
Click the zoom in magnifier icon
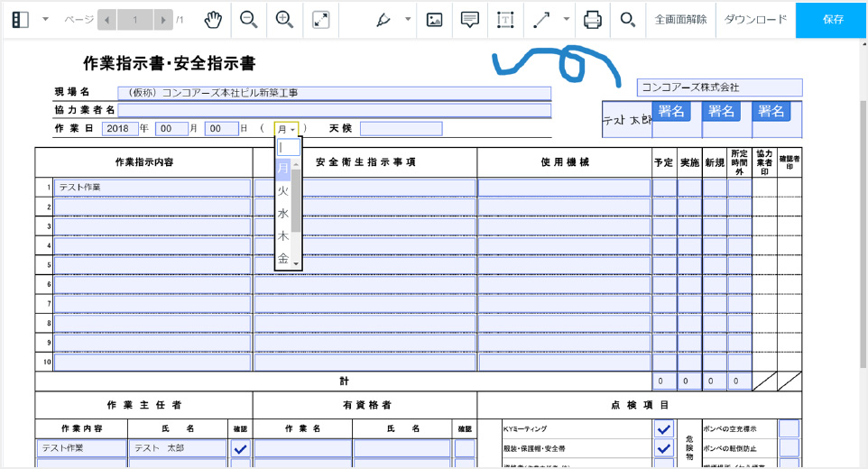click(x=284, y=19)
